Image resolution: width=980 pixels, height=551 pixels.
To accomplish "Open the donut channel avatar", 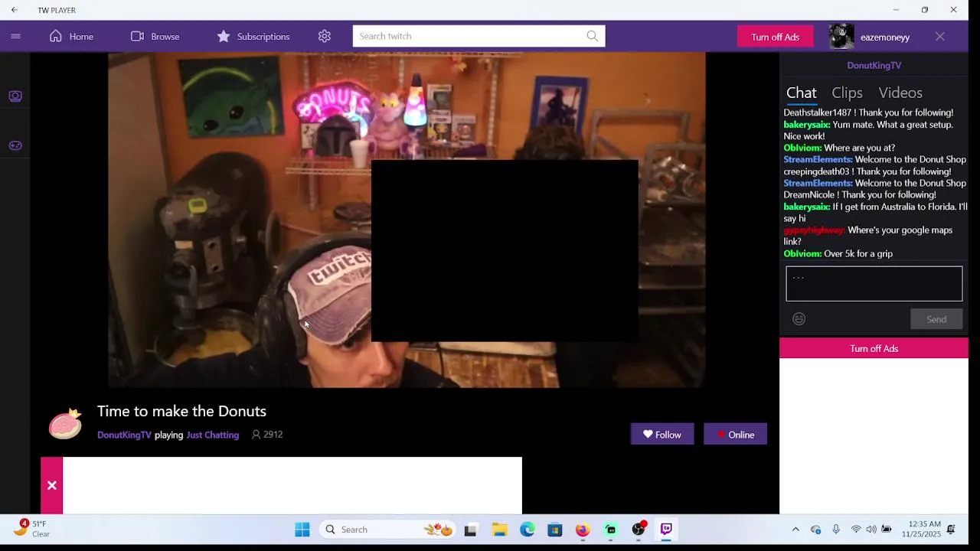I will 65,423.
